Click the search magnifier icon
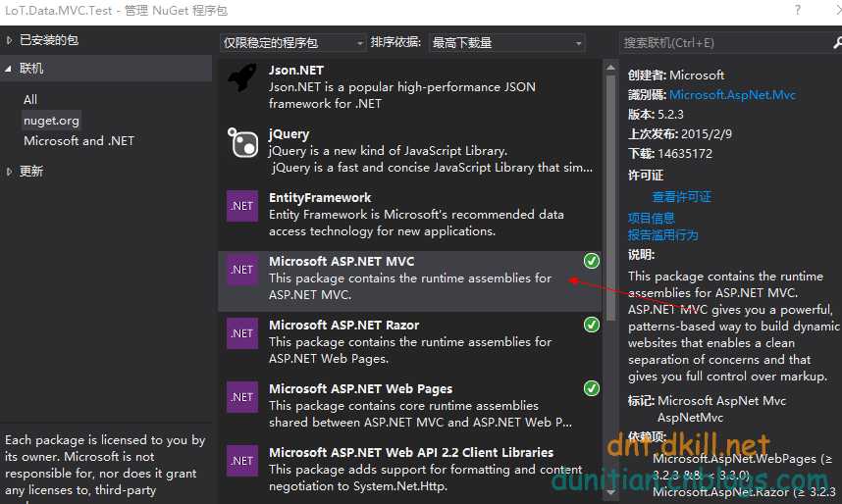 click(837, 43)
